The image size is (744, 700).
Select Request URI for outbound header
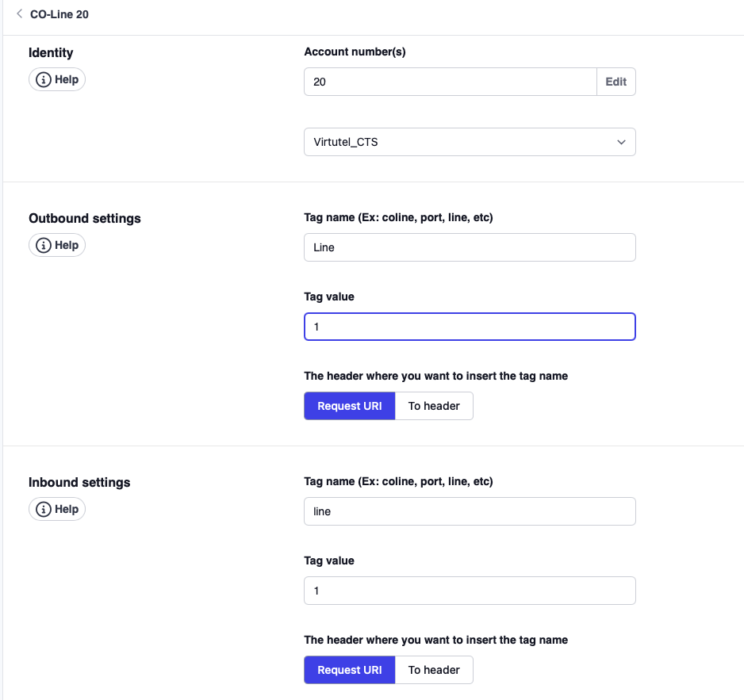click(x=349, y=406)
